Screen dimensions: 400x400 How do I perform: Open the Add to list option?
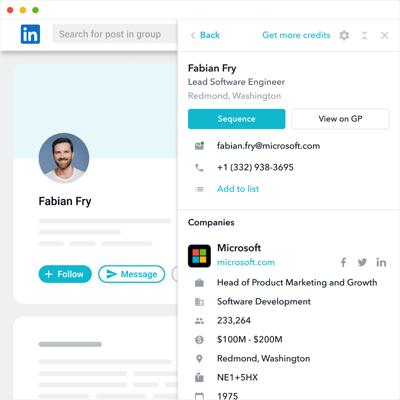pyautogui.click(x=238, y=189)
